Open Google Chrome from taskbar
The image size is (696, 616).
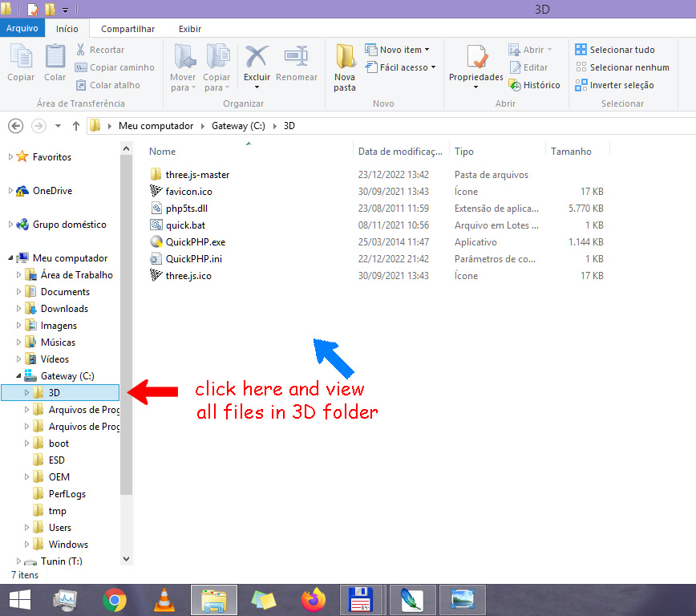pyautogui.click(x=115, y=599)
